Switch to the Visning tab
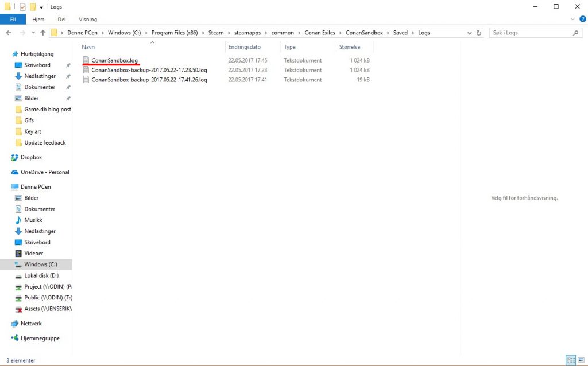The width and height of the screenshot is (588, 366). [x=88, y=19]
